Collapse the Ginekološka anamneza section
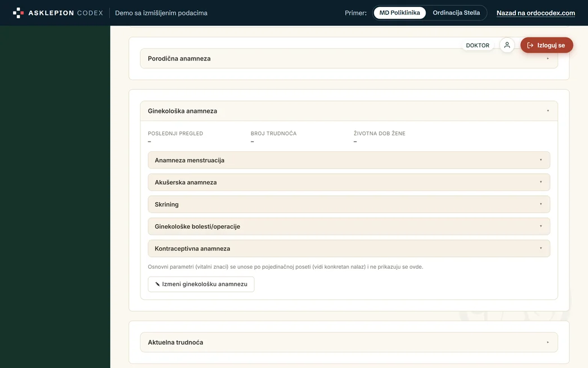The image size is (588, 368). (349, 111)
